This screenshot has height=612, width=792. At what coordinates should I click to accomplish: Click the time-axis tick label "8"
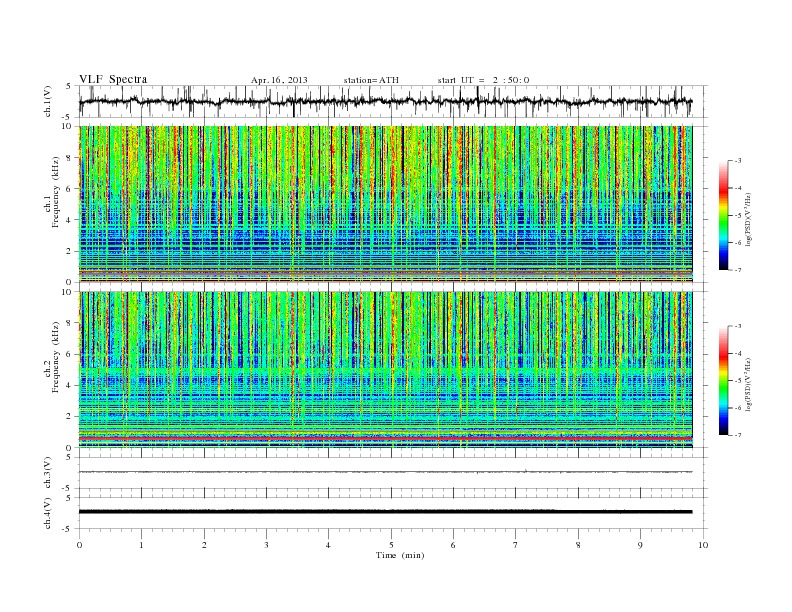578,545
